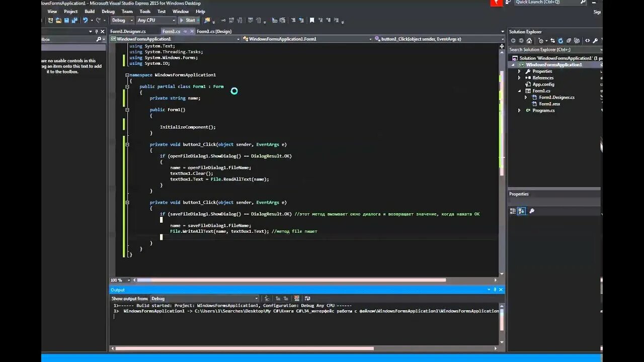
Task: Toggle Word Wrap in Output panel
Action: (307, 299)
